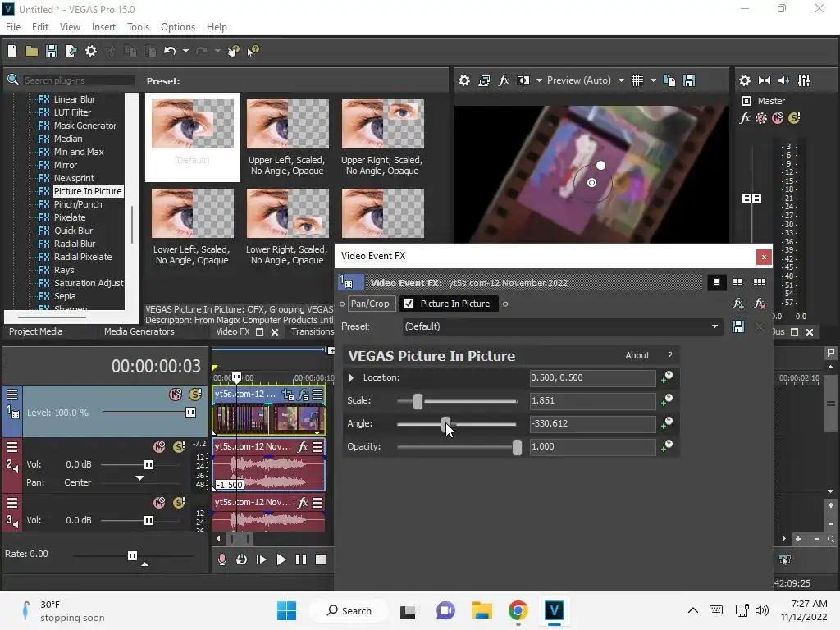Open Split Screen View dropdown arrow

point(539,80)
